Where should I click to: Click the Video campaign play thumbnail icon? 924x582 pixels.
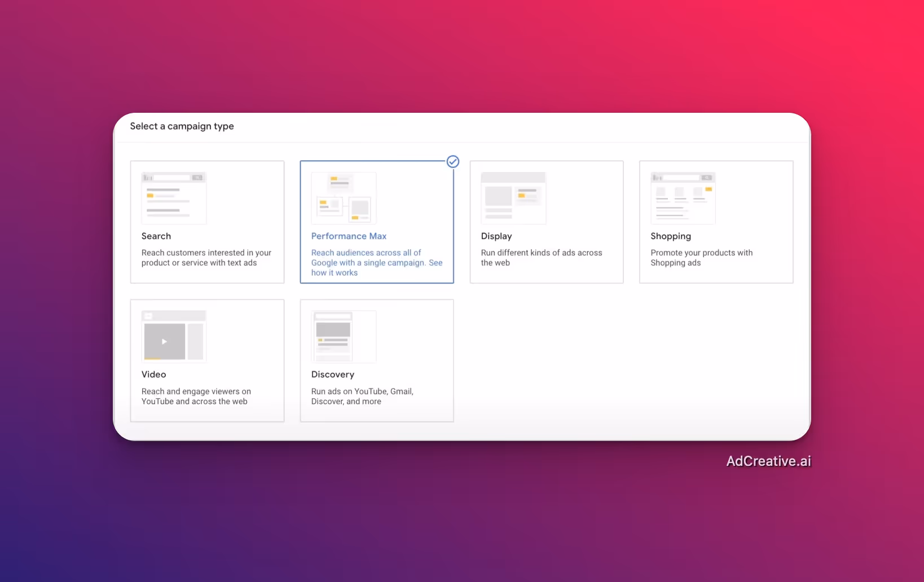[174, 336]
